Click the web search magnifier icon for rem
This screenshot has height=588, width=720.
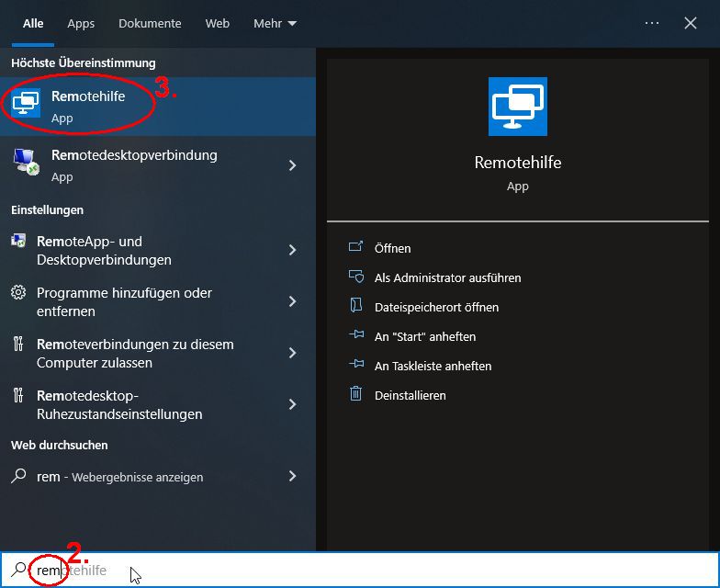tap(18, 476)
